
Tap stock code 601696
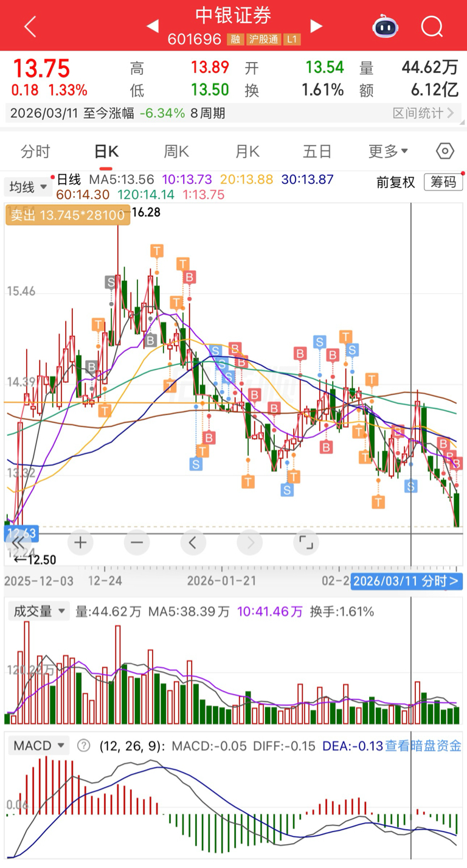[x=195, y=40]
